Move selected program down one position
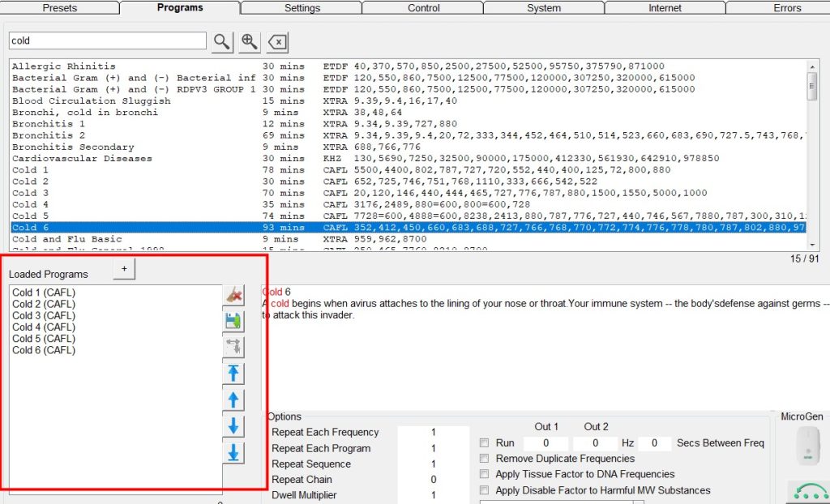 click(233, 426)
